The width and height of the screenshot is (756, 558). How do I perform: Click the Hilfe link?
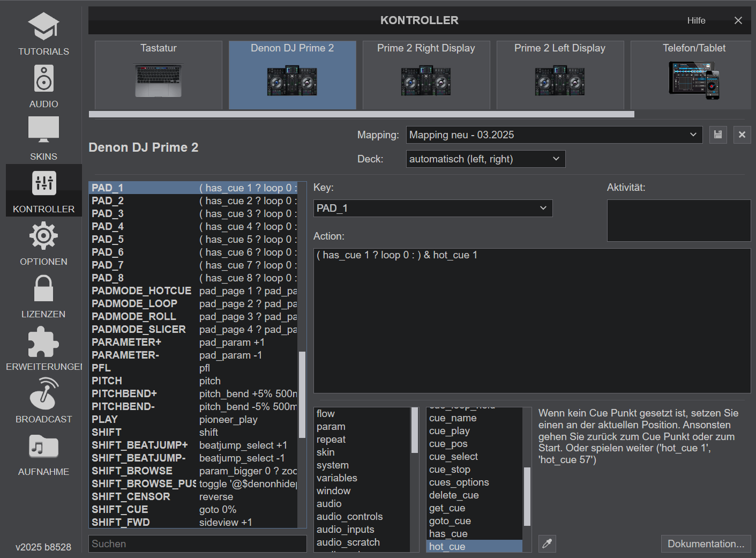pyautogui.click(x=696, y=20)
